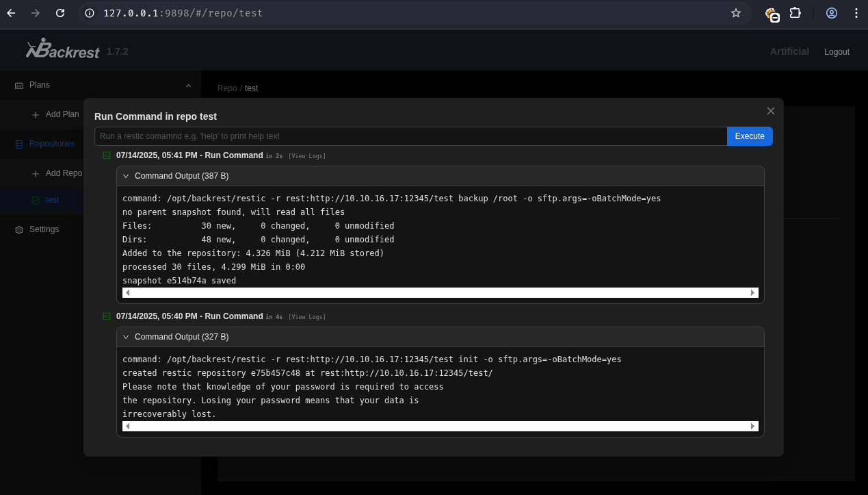Click Logout in the header
The image size is (868, 495).
coord(837,52)
